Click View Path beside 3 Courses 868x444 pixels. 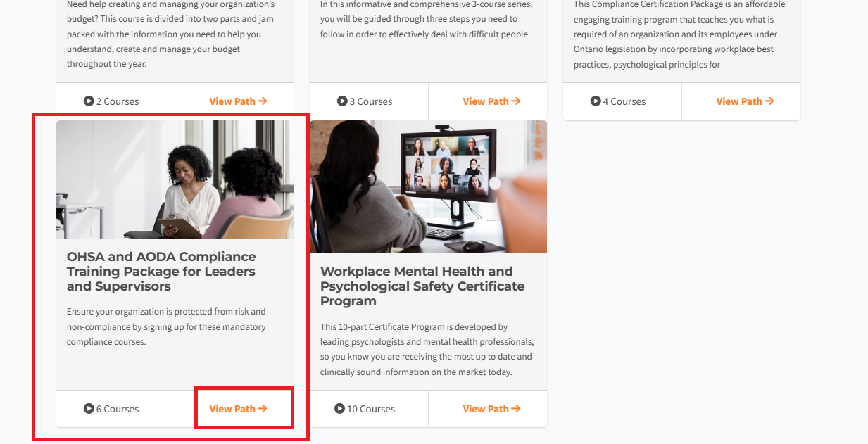tap(491, 101)
